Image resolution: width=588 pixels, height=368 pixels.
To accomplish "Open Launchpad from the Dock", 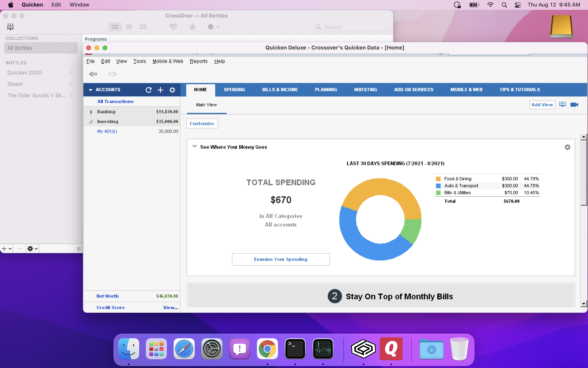I will pos(156,349).
